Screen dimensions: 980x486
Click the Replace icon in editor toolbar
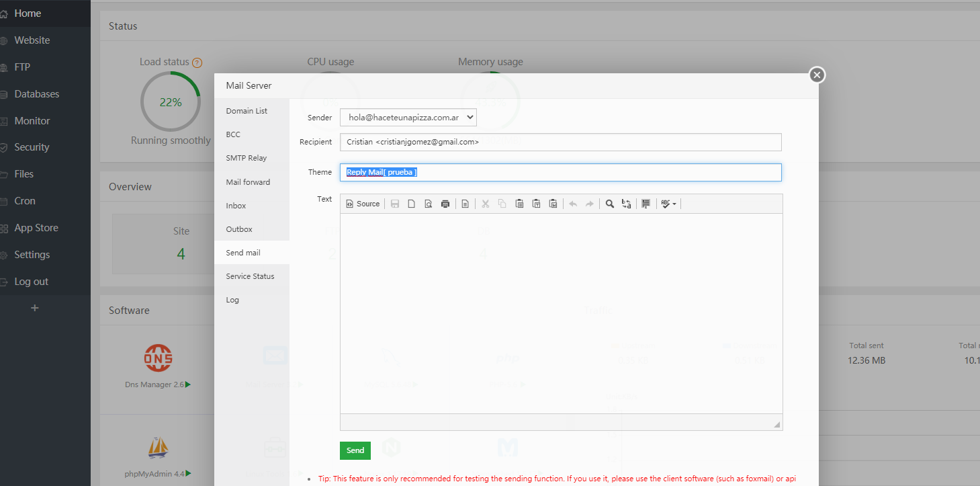point(626,204)
